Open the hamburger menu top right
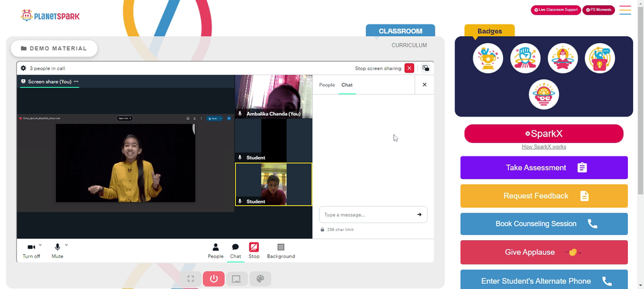 coord(625,10)
